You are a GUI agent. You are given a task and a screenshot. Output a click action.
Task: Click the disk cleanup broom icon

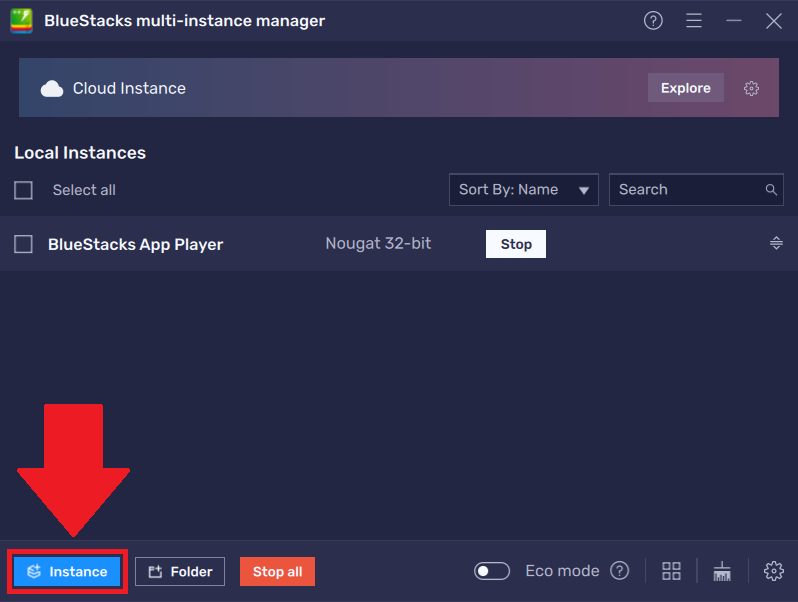[x=722, y=571]
